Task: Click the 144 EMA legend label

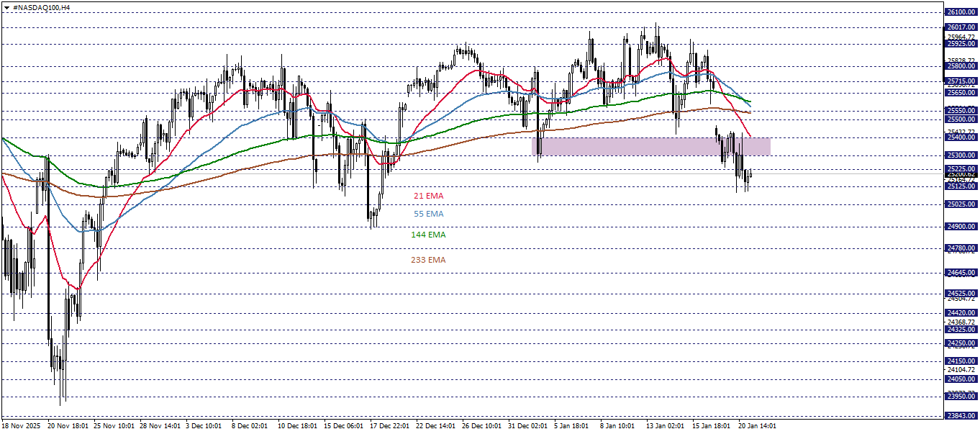Action: tap(430, 235)
